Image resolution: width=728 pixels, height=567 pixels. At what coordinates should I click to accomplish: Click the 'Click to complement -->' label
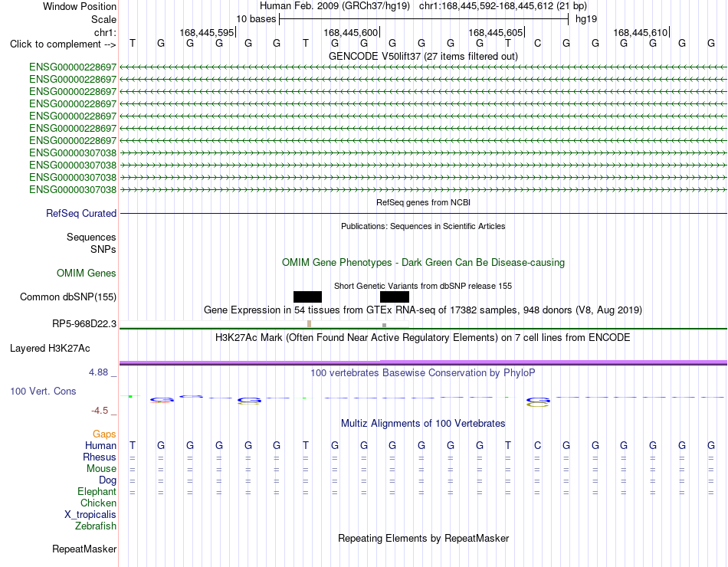tap(63, 44)
